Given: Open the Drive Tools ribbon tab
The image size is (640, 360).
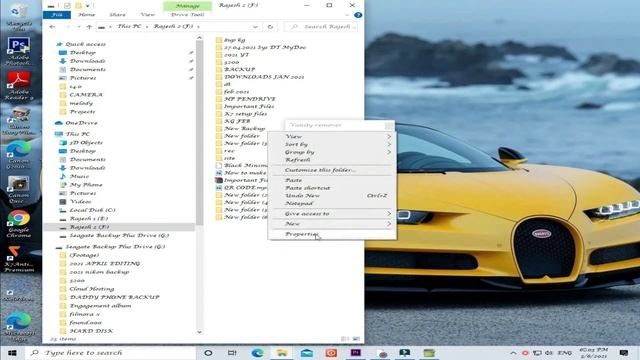Looking at the screenshot, I should click(x=187, y=15).
